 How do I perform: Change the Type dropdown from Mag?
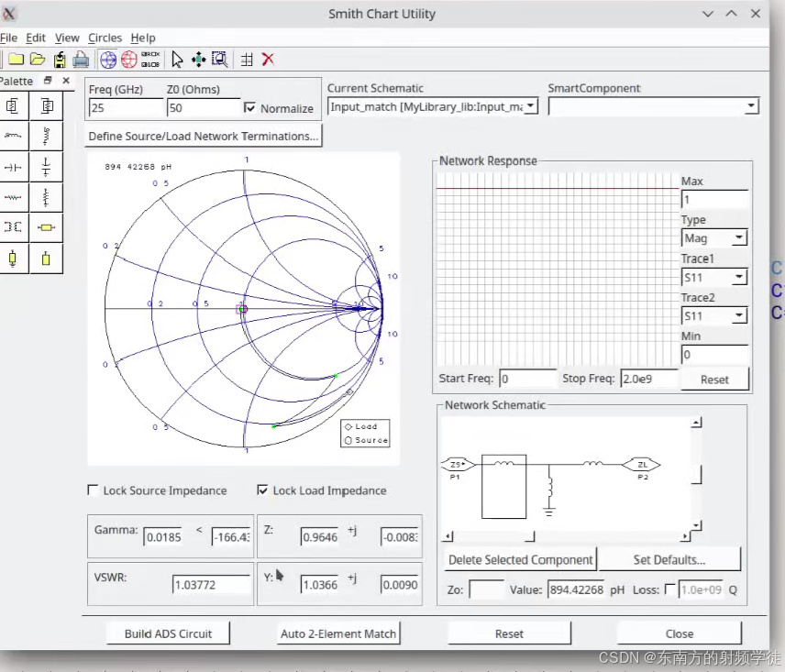click(713, 237)
